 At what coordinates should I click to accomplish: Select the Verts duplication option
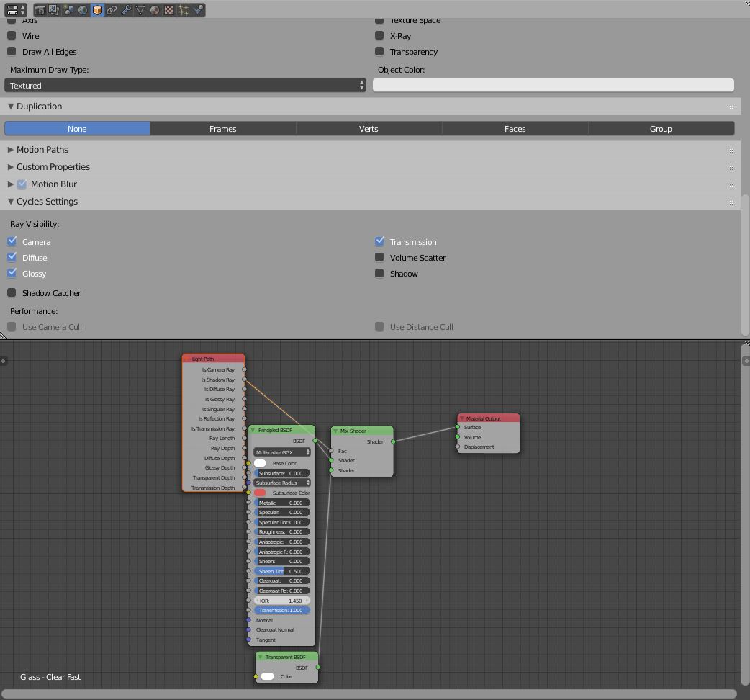click(x=369, y=129)
